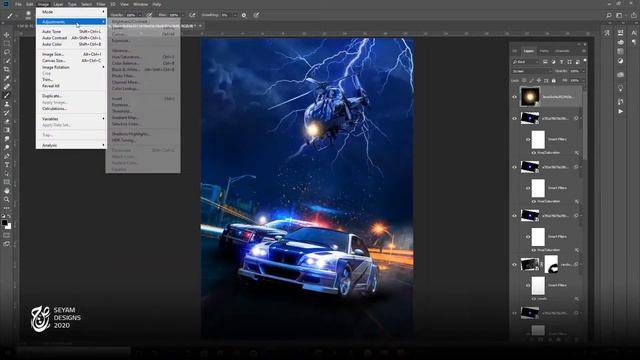
Task: Open the Actions play-button panel icon
Action: coord(620,111)
